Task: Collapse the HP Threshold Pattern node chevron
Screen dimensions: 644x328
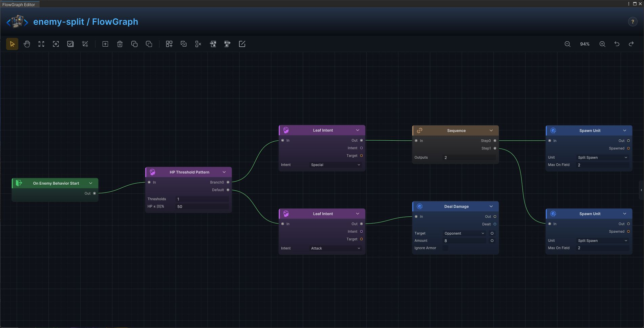Action: coord(224,172)
